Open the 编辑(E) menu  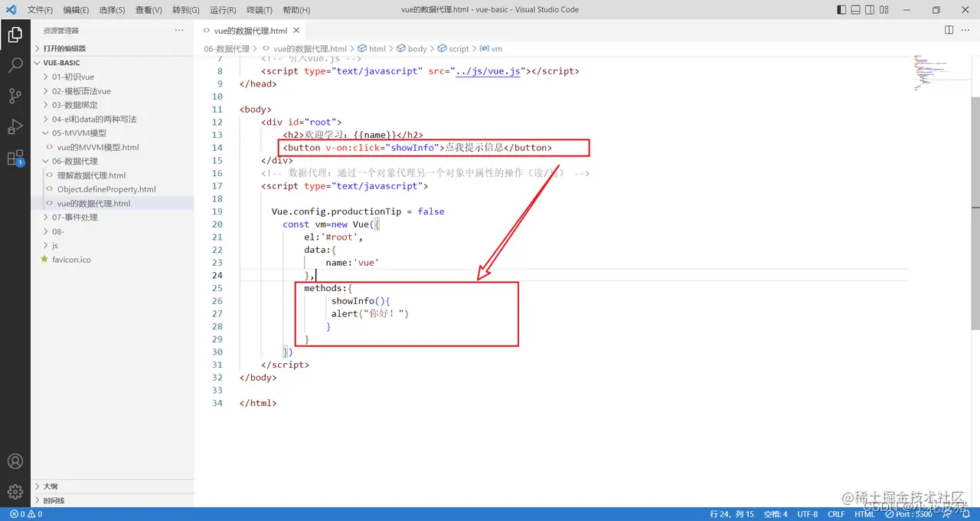(76, 10)
